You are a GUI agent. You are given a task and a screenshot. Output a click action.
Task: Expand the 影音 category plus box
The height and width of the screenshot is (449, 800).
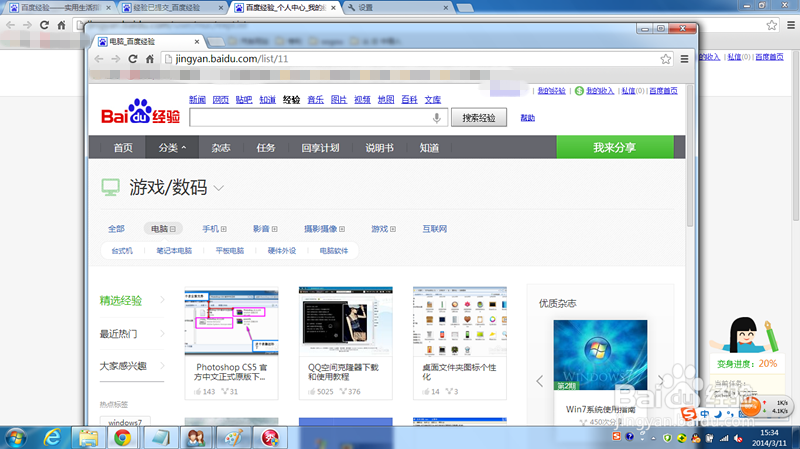point(274,229)
